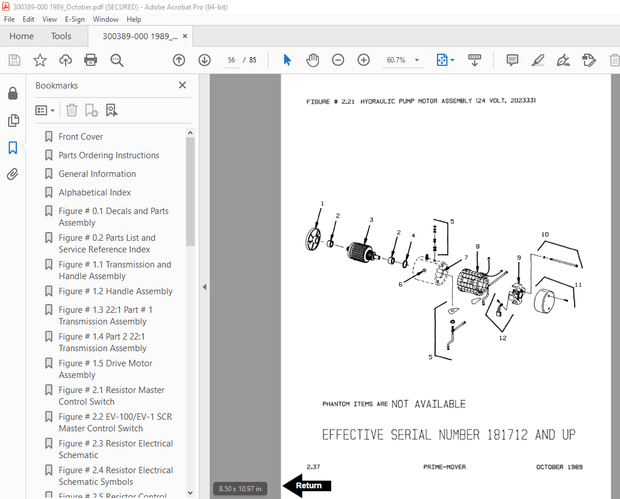The height and width of the screenshot is (499, 620).
Task: Open the Edit menu
Action: pos(28,19)
